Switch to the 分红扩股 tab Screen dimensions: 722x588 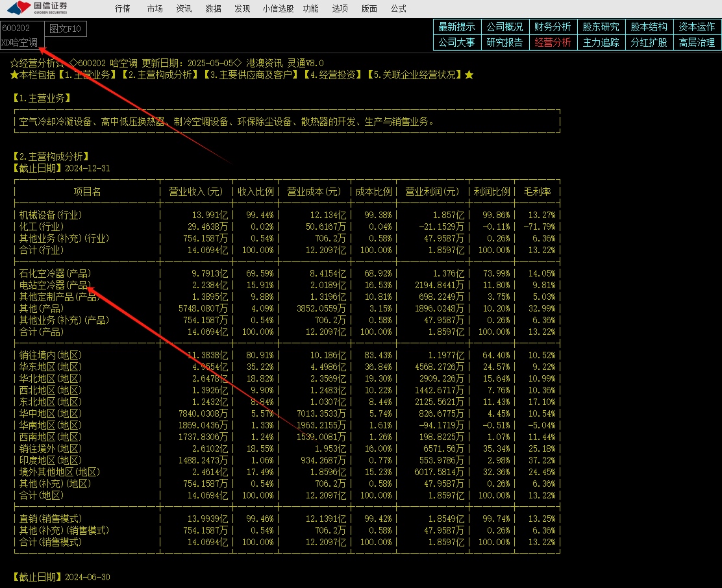[x=649, y=42]
